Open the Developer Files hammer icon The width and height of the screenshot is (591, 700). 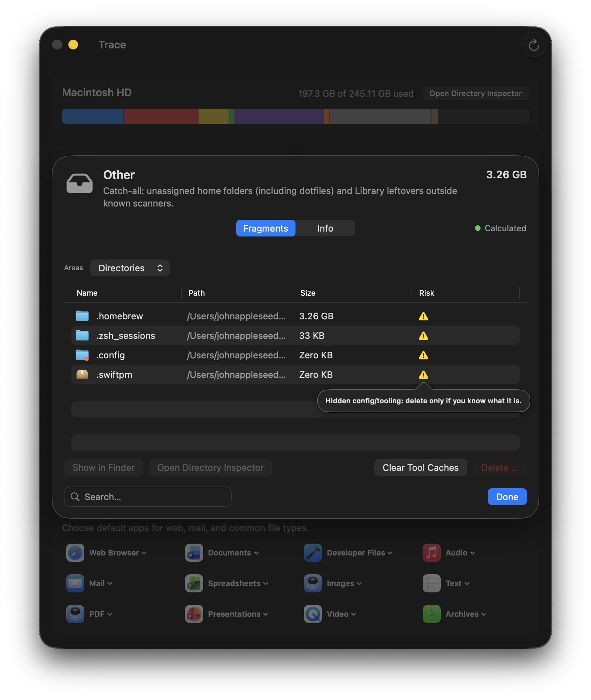tap(312, 552)
